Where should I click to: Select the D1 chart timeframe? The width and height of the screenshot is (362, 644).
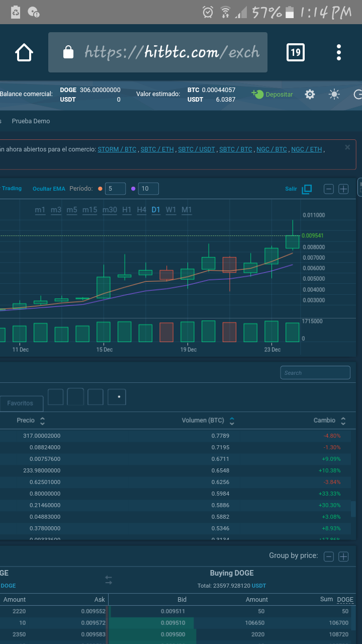(x=156, y=210)
